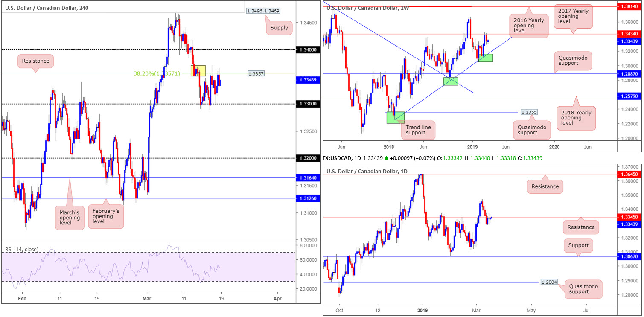Select the 'February's opening level' callout
Image resolution: width=644 pixels, height=317 pixels.
106,216
